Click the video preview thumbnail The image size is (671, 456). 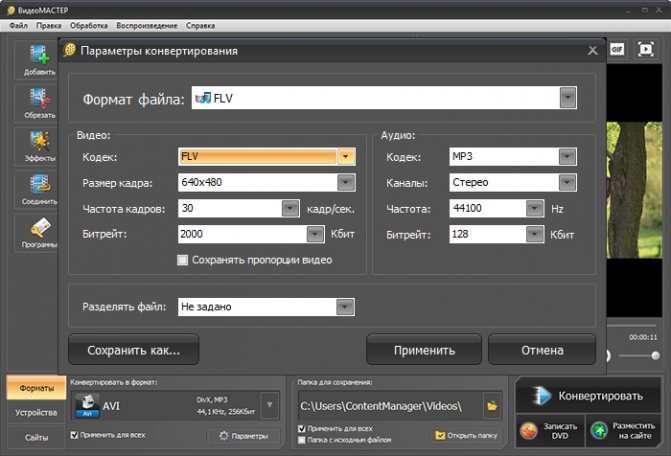[634, 190]
